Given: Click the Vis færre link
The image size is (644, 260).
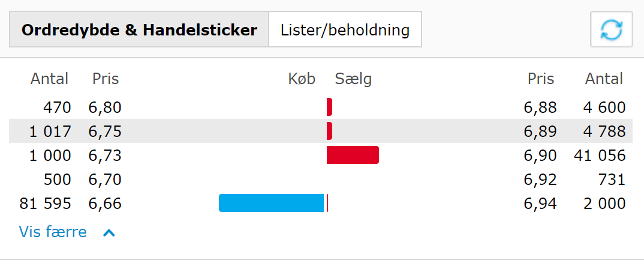Looking at the screenshot, I should click(x=53, y=232).
